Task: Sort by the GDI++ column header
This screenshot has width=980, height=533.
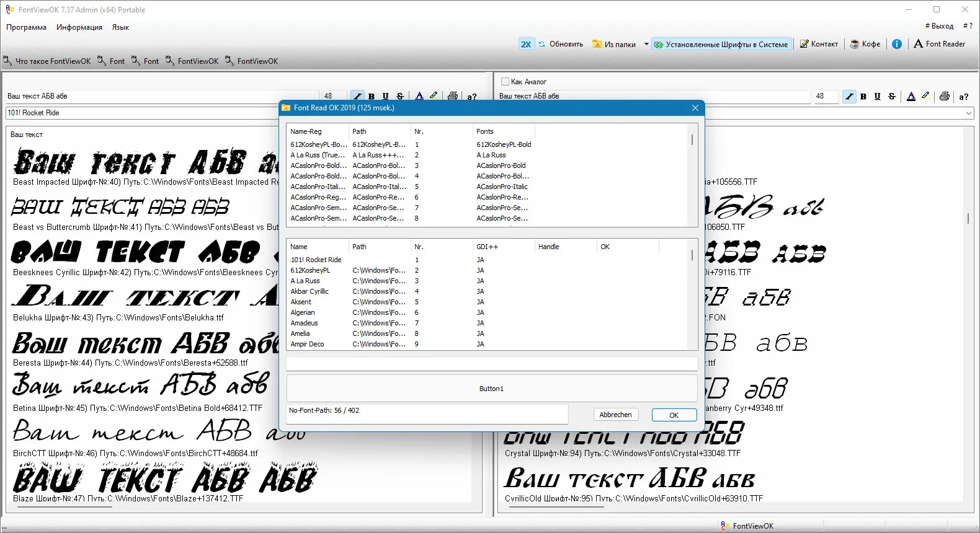Action: pyautogui.click(x=503, y=247)
